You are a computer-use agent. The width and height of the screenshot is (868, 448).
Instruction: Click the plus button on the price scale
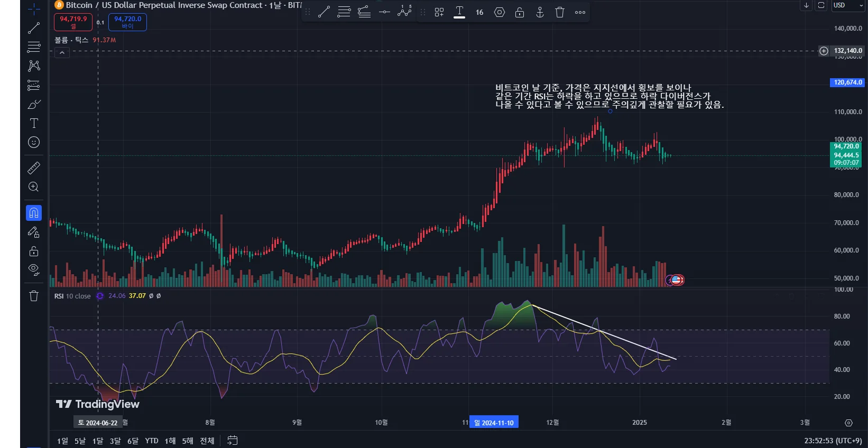point(824,51)
